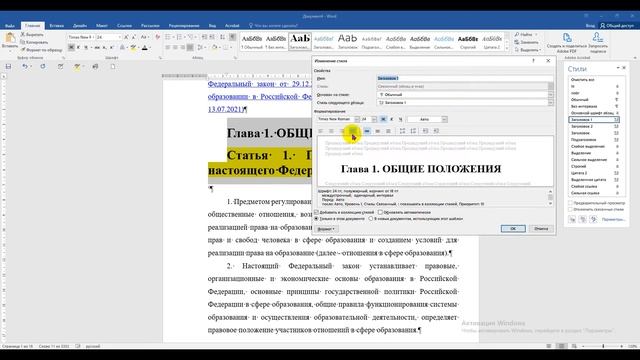Click Underline button in the Modify Style dialog
Viewport: 640px width, 360px height.
[x=400, y=119]
